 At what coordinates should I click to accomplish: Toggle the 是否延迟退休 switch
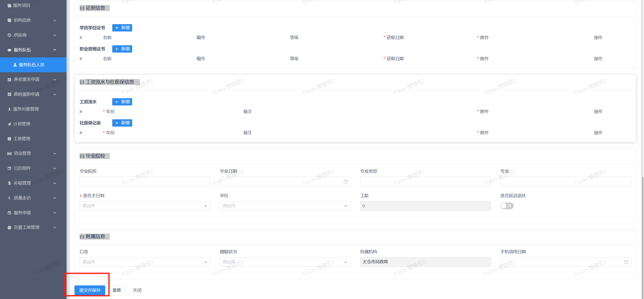point(507,206)
